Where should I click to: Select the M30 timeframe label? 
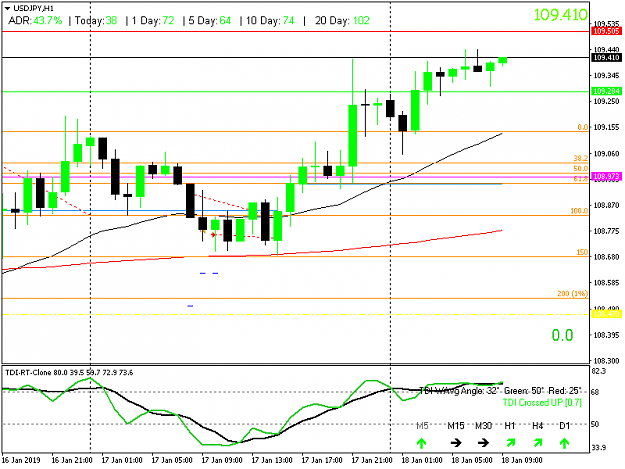[483, 426]
